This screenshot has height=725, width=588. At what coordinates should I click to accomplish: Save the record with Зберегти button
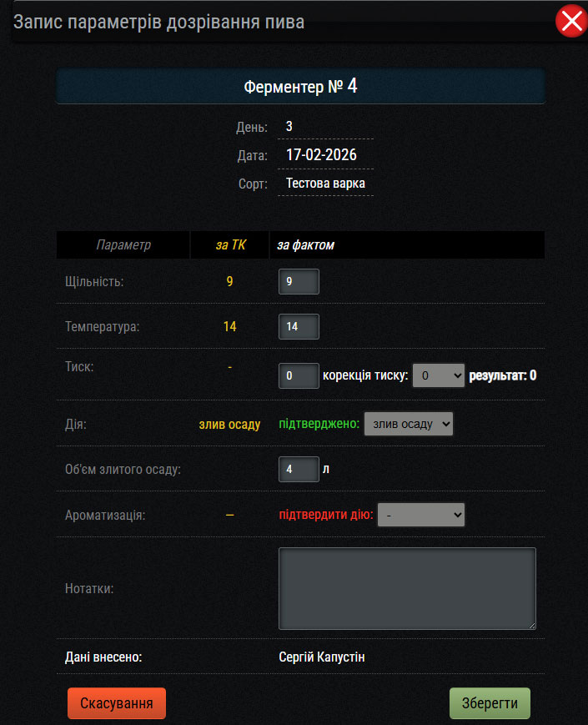tap(490, 702)
